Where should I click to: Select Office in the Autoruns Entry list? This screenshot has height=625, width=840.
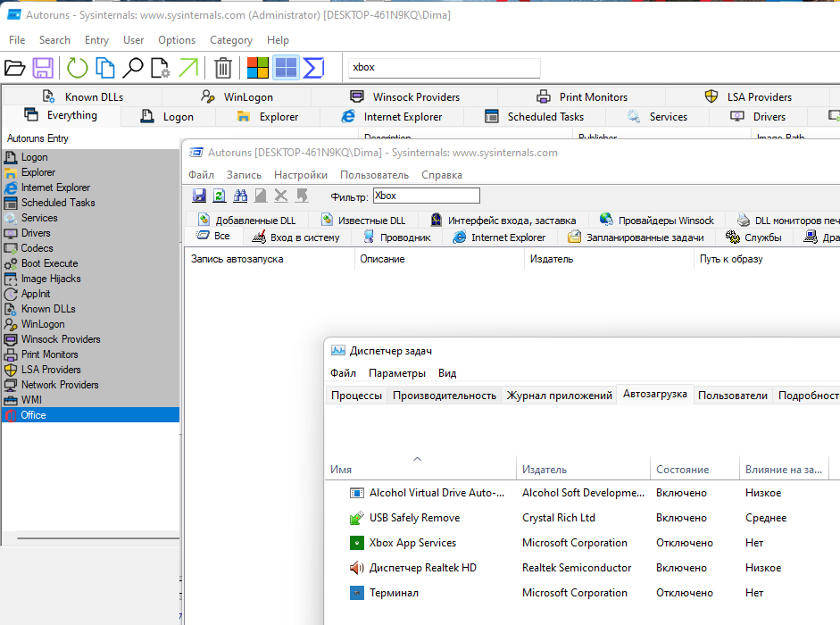(90, 415)
